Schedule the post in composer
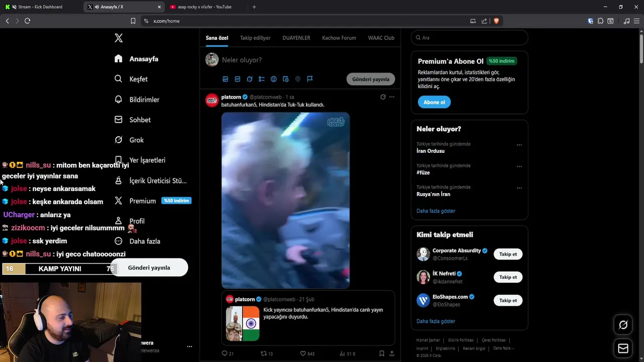 coord(286,79)
